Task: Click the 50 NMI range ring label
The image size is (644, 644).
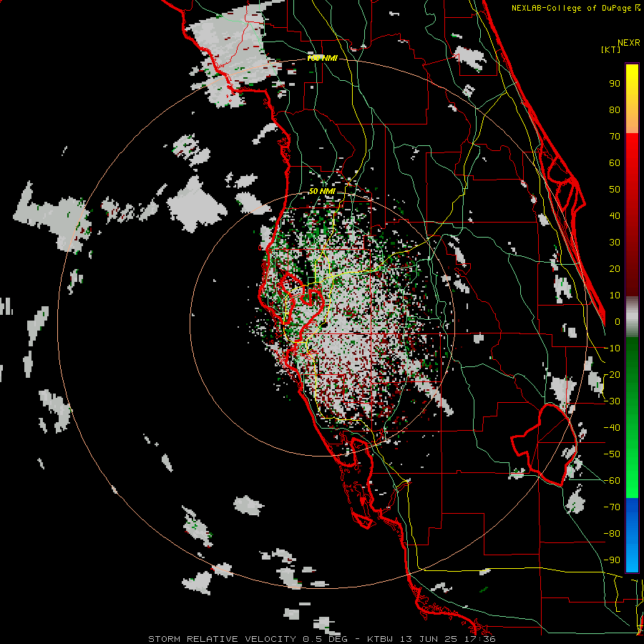Action: [x=322, y=191]
